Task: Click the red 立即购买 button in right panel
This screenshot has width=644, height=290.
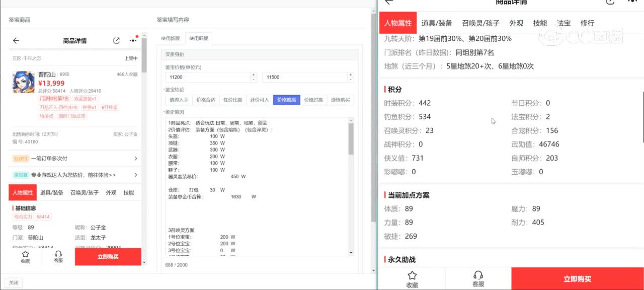Action: pyautogui.click(x=577, y=279)
